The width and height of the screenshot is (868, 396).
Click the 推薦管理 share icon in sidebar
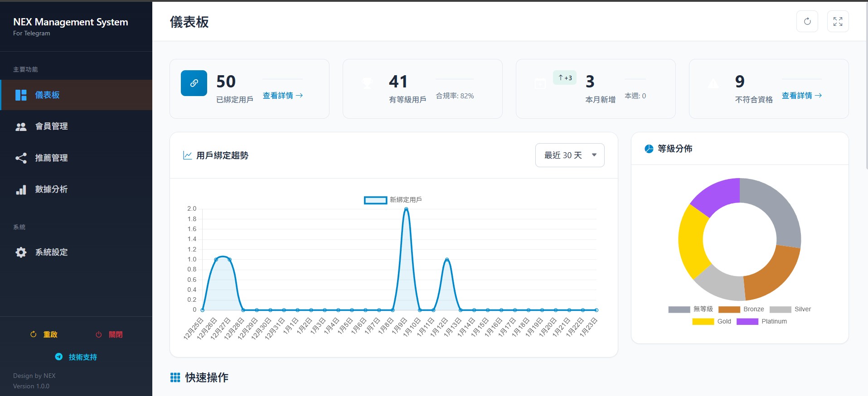tap(21, 158)
